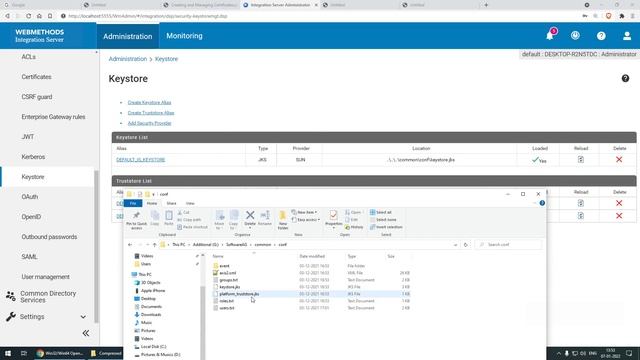Image resolution: width=640 pixels, height=360 pixels.
Task: Show hidden system tray icons chevron
Action: [558, 353]
